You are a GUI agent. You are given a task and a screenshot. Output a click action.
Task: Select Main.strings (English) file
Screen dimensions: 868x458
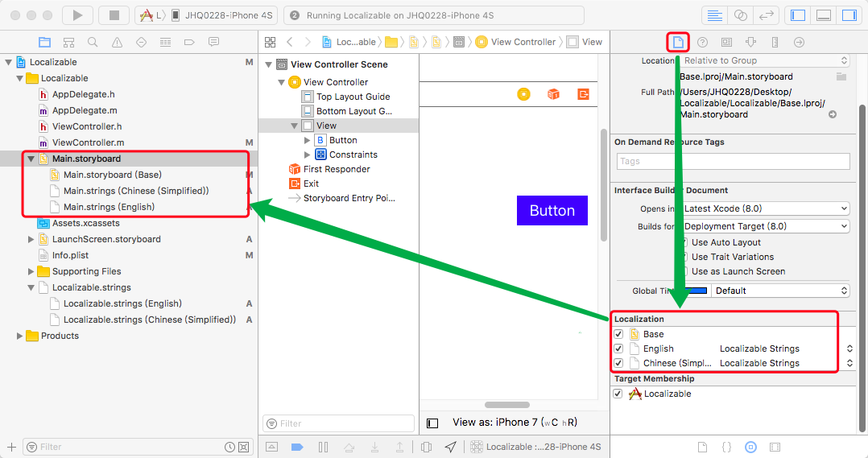point(109,207)
